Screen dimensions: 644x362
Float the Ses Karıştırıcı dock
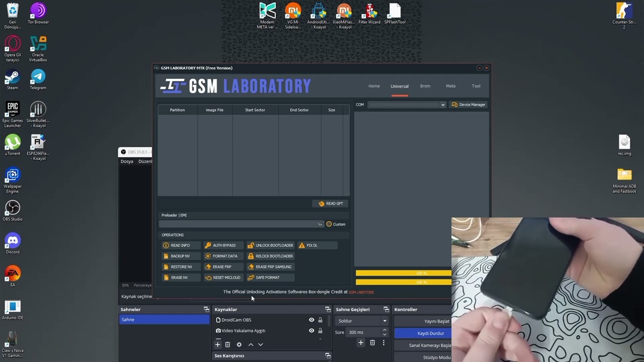click(328, 355)
